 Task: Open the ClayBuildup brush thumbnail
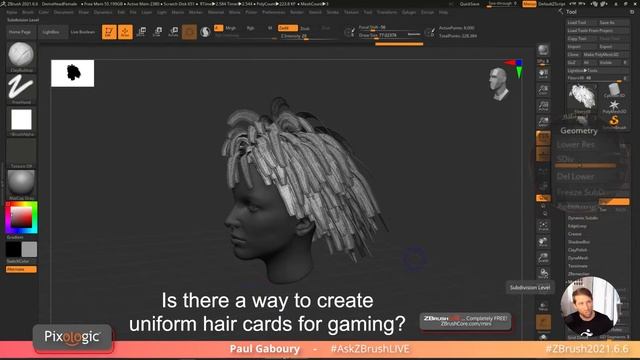point(21,55)
